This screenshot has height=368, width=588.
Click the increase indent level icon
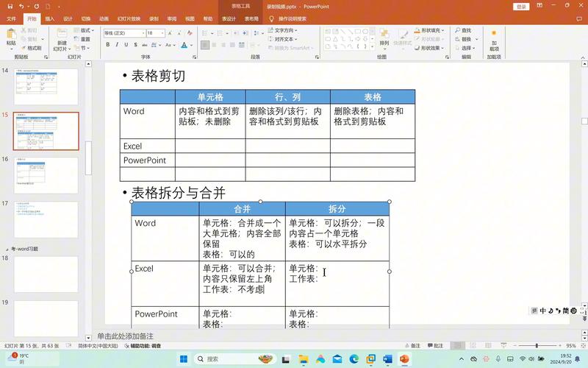245,33
